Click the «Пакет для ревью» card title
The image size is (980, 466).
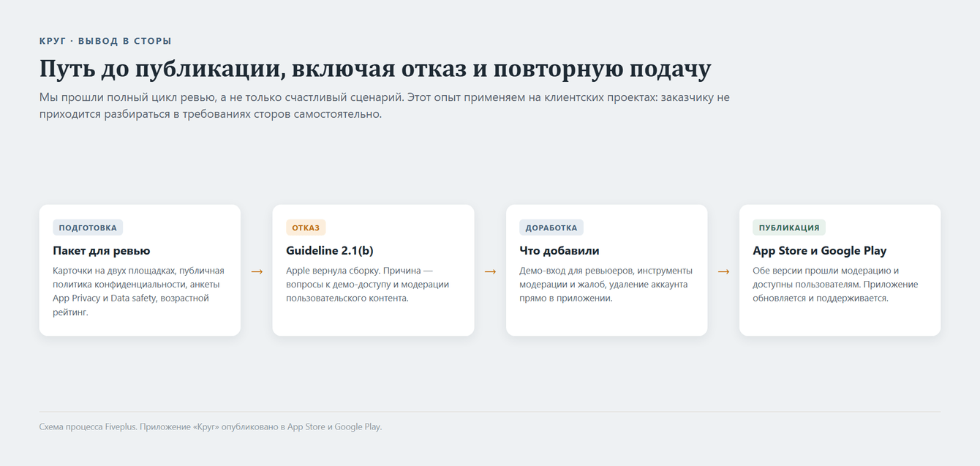pyautogui.click(x=102, y=251)
